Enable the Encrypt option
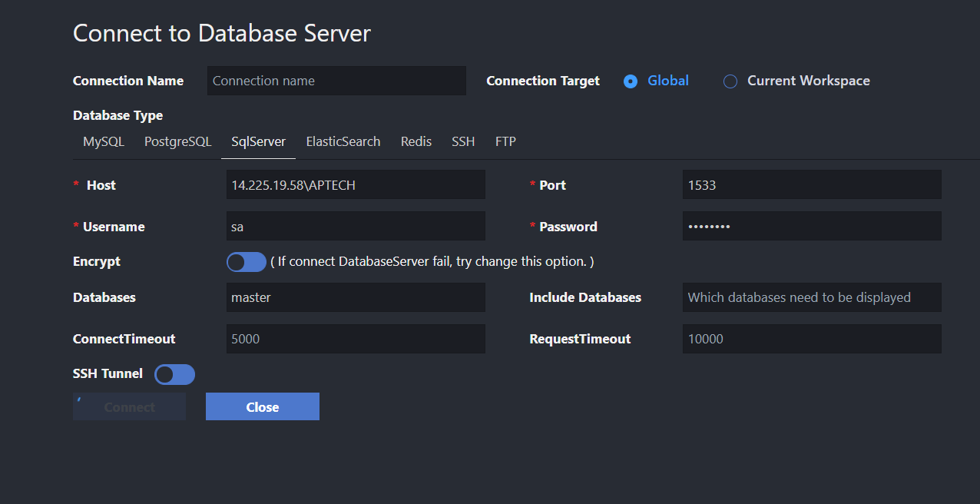The width and height of the screenshot is (980, 504). tap(246, 261)
